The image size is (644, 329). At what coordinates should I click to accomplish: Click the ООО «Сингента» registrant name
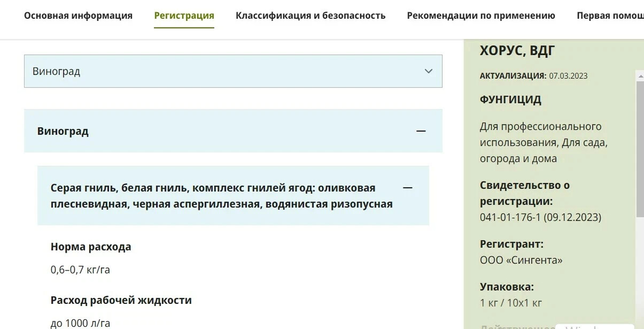pyautogui.click(x=521, y=260)
